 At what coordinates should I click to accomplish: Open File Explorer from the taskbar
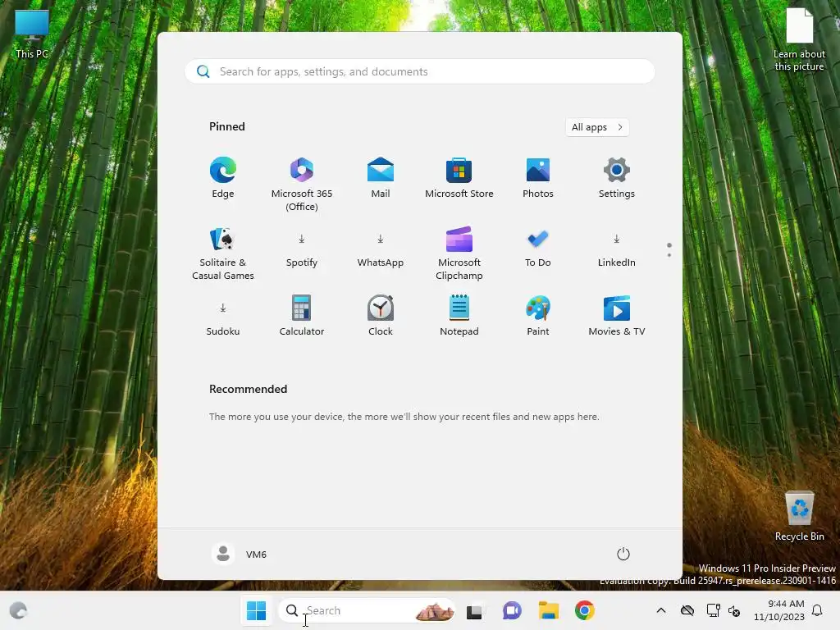pos(549,610)
